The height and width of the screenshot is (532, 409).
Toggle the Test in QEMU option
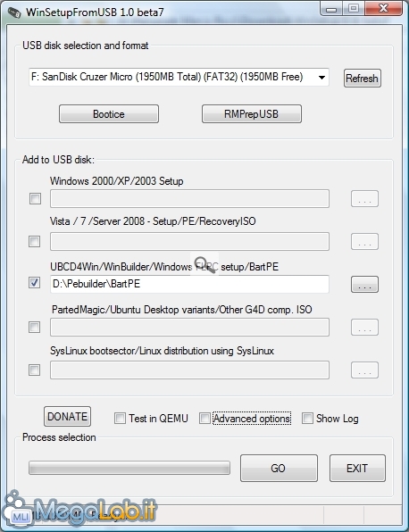(120, 419)
